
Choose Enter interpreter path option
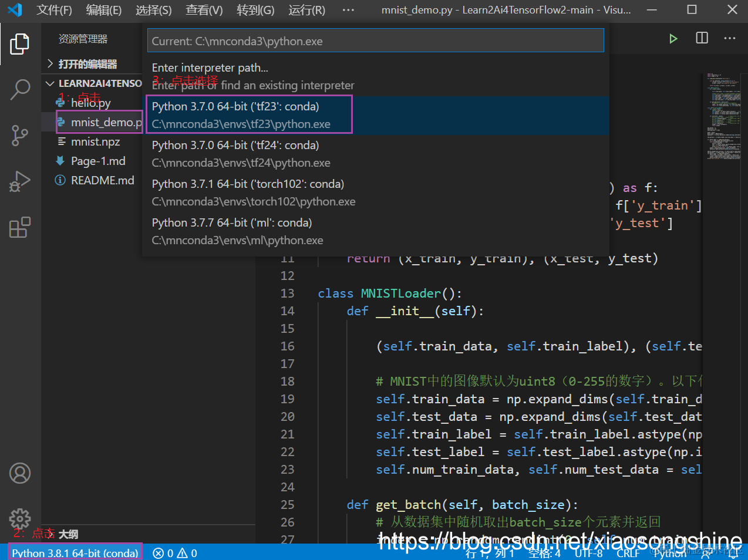pyautogui.click(x=375, y=76)
